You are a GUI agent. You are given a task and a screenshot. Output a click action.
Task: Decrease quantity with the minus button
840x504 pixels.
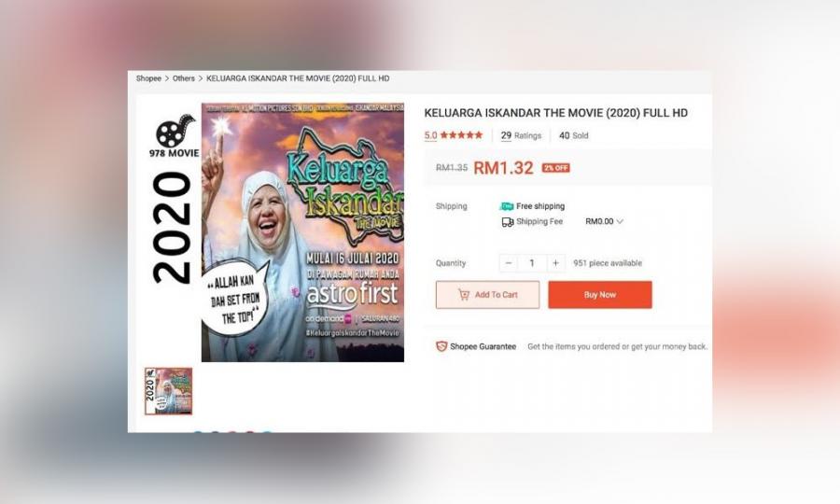coord(509,263)
